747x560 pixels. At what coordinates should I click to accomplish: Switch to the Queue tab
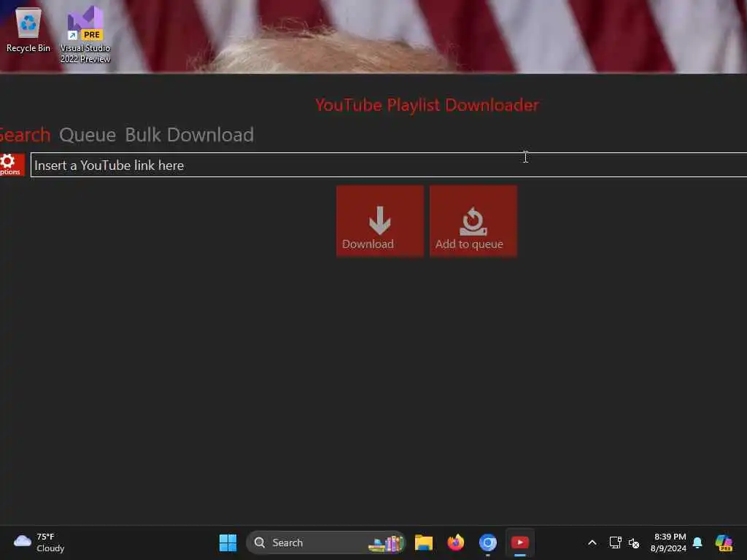[x=88, y=135]
